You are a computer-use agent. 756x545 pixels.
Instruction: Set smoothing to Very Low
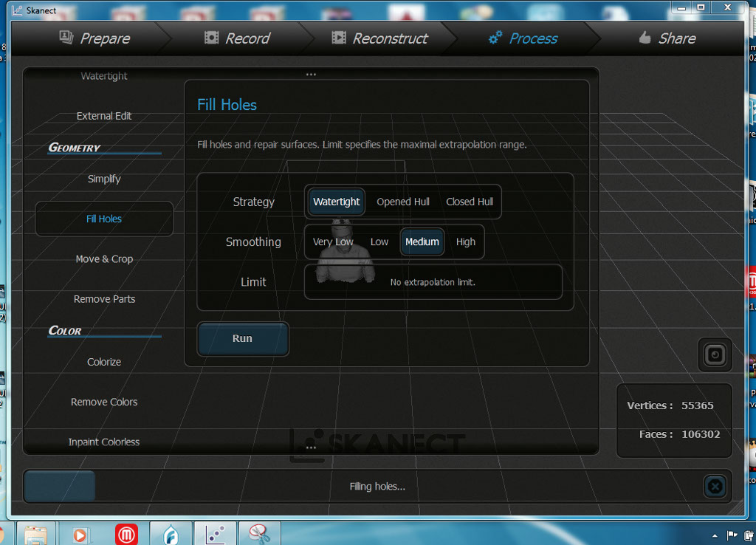(x=333, y=241)
